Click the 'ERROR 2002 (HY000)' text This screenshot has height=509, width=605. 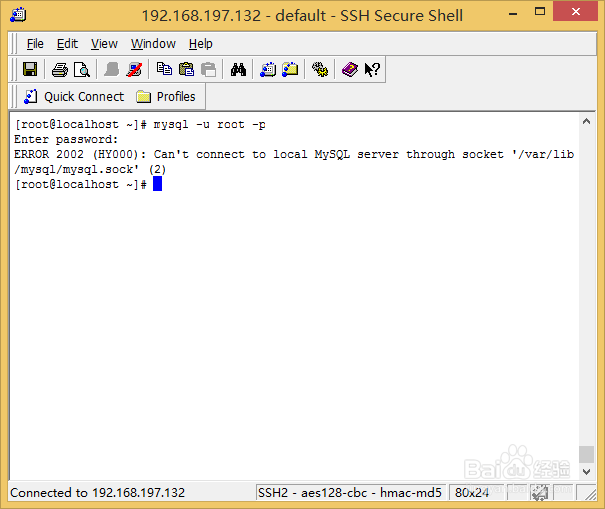[x=76, y=154]
